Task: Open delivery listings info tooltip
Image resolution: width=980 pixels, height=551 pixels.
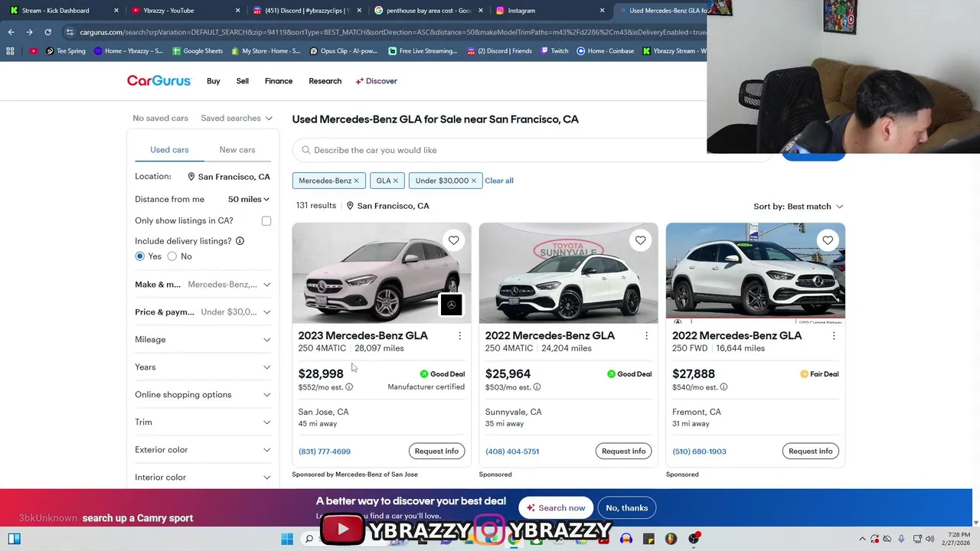Action: click(x=240, y=241)
